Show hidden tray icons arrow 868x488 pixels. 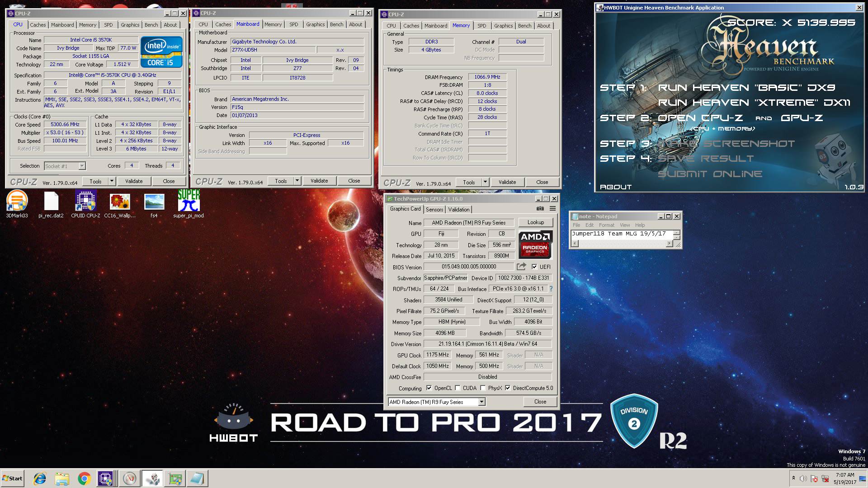click(x=793, y=478)
